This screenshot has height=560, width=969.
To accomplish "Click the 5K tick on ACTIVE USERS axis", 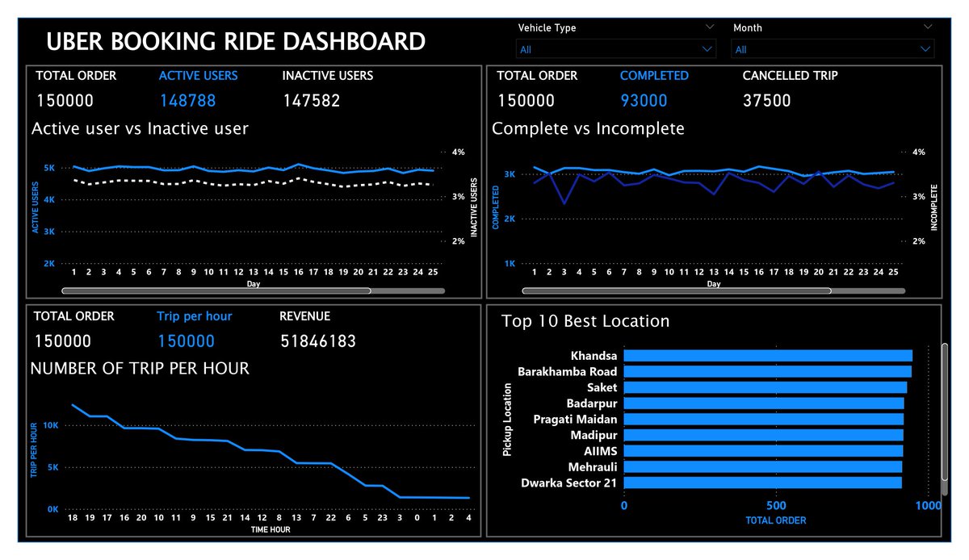I will tap(49, 168).
